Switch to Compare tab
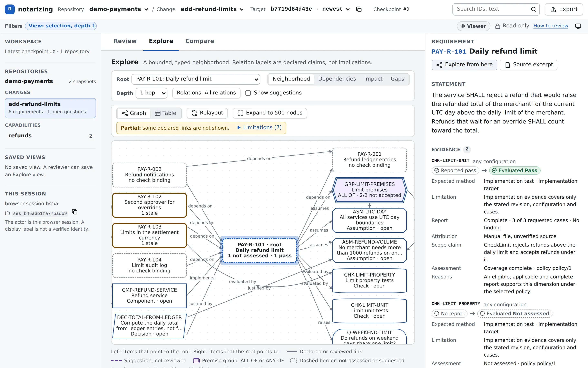Image resolution: width=588 pixels, height=368 pixels. (199, 41)
